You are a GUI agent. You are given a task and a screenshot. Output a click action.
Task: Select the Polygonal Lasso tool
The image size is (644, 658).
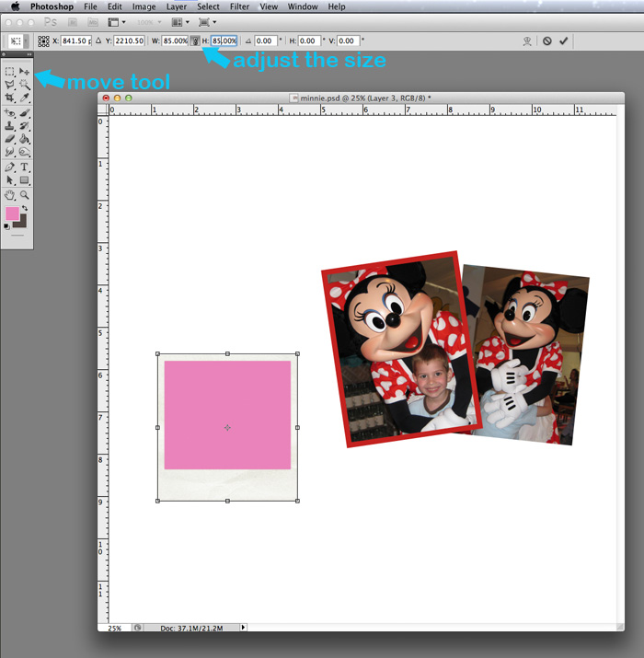tap(9, 85)
